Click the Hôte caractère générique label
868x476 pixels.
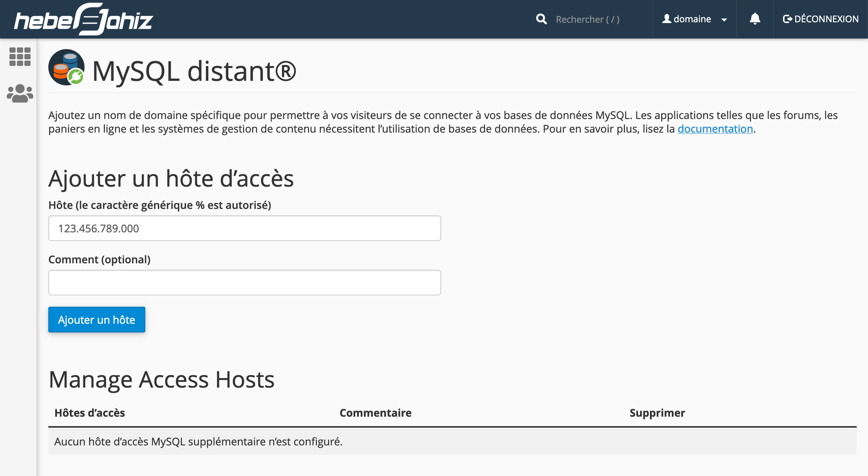pyautogui.click(x=160, y=205)
